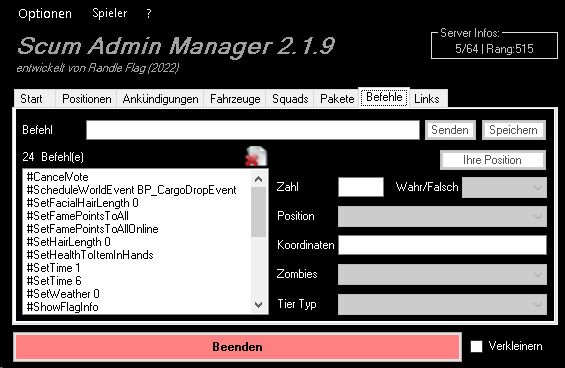Select #ScheduleWorldEvent BP_CargoDropEvent command
The width and height of the screenshot is (565, 368).
coord(137,190)
